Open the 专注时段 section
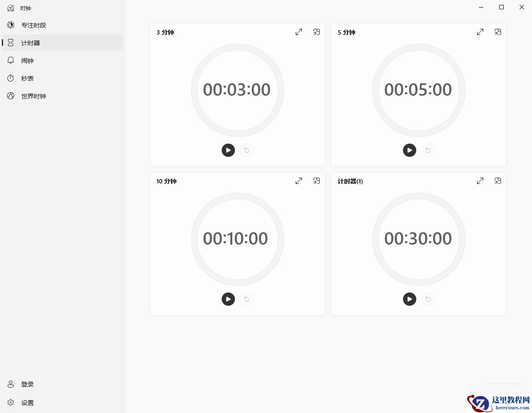The image size is (532, 413). [62, 25]
